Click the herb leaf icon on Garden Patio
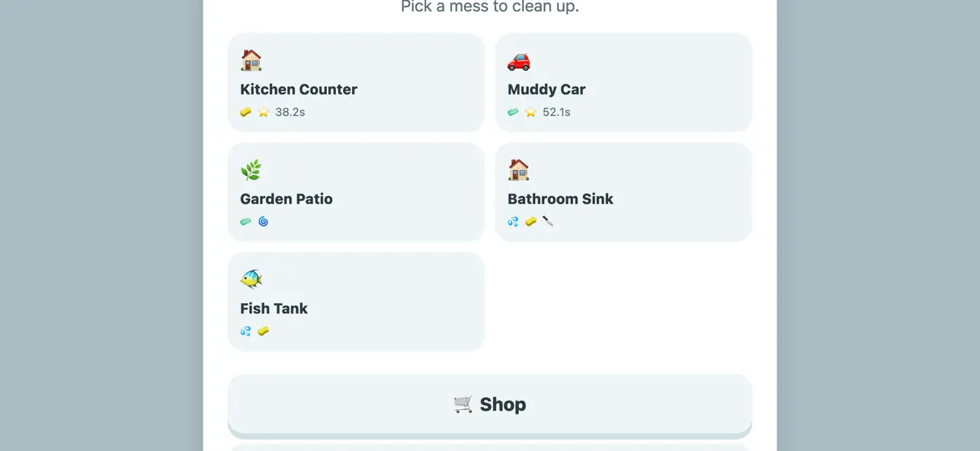 (251, 170)
